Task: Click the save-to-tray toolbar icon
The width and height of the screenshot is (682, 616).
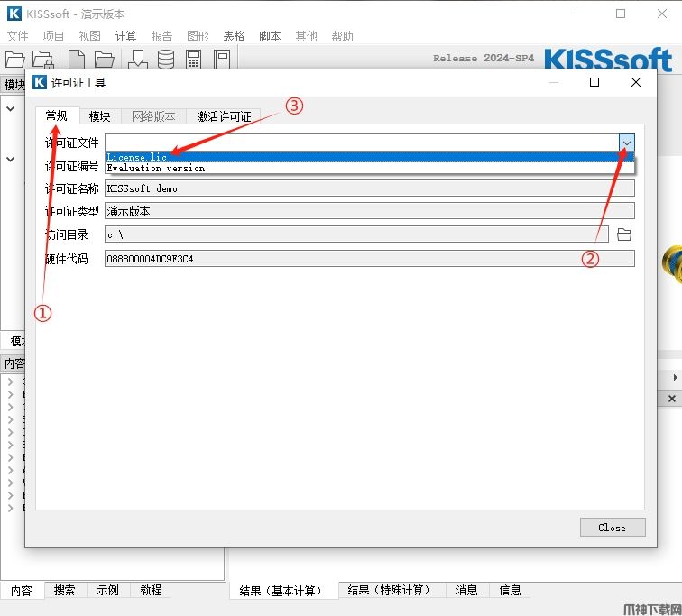Action: click(138, 60)
